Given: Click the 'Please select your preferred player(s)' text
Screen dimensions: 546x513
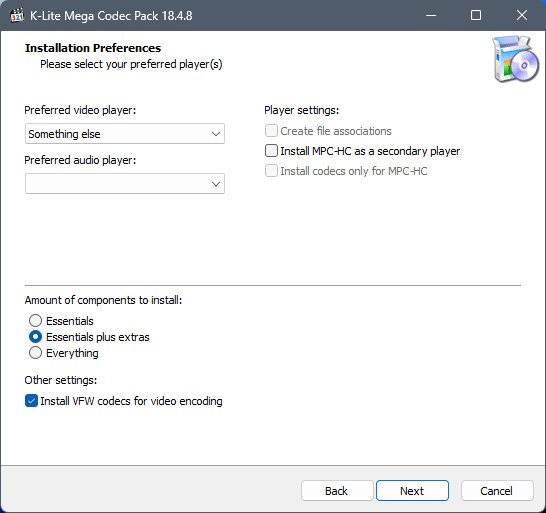Looking at the screenshot, I should [131, 64].
